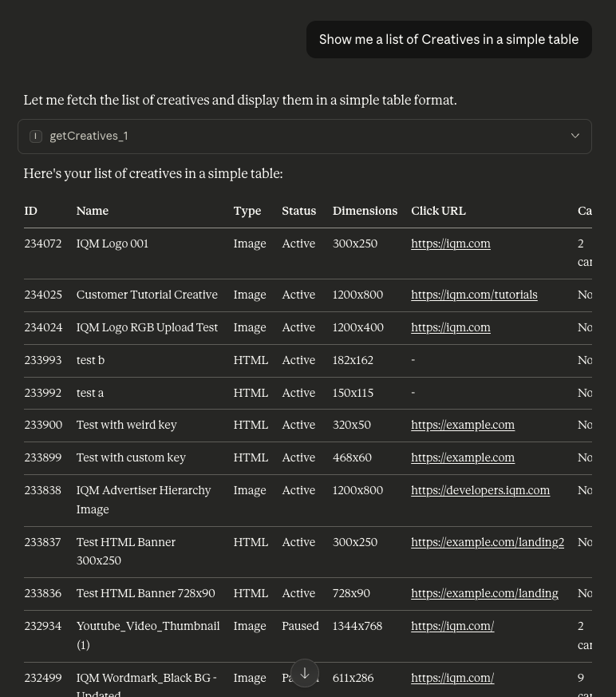Select ID cell 233993
The width and height of the screenshot is (616, 697).
42,361
